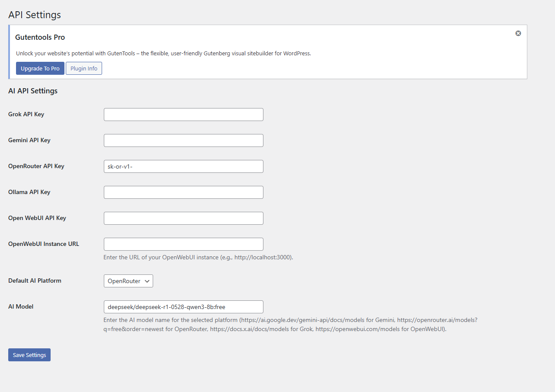Select the OpenRouter API Key field
The height and width of the screenshot is (392, 555).
point(183,166)
